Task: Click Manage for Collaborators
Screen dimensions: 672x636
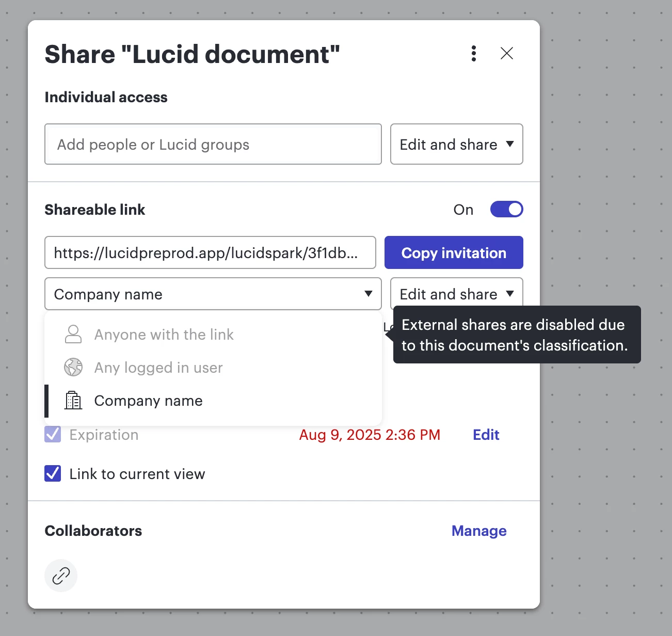Action: (x=479, y=531)
